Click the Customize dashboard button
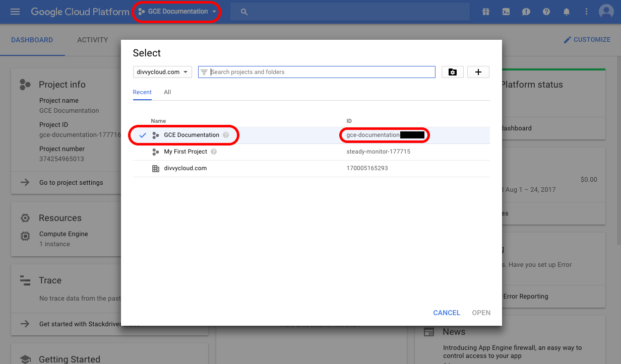Viewport: 621px width, 364px height. [x=587, y=40]
